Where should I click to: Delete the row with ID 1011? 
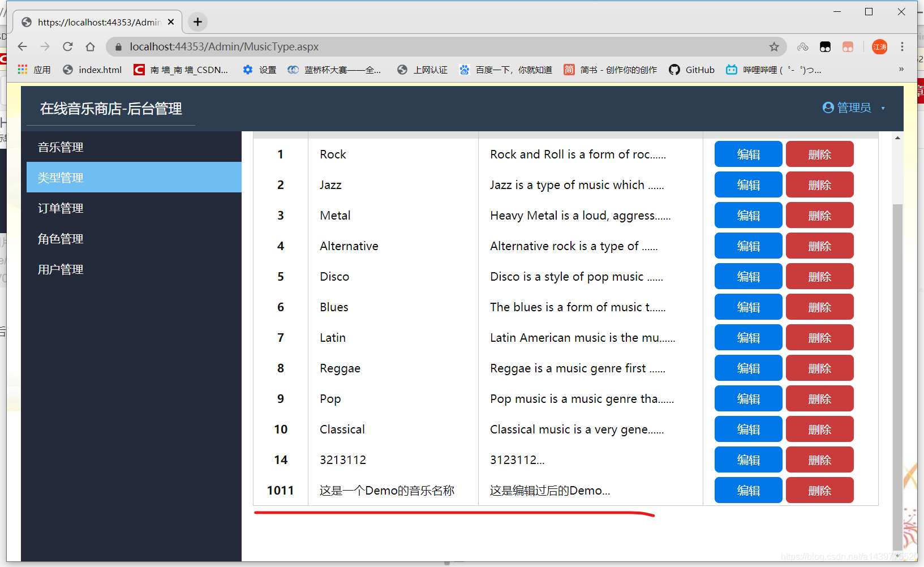820,491
